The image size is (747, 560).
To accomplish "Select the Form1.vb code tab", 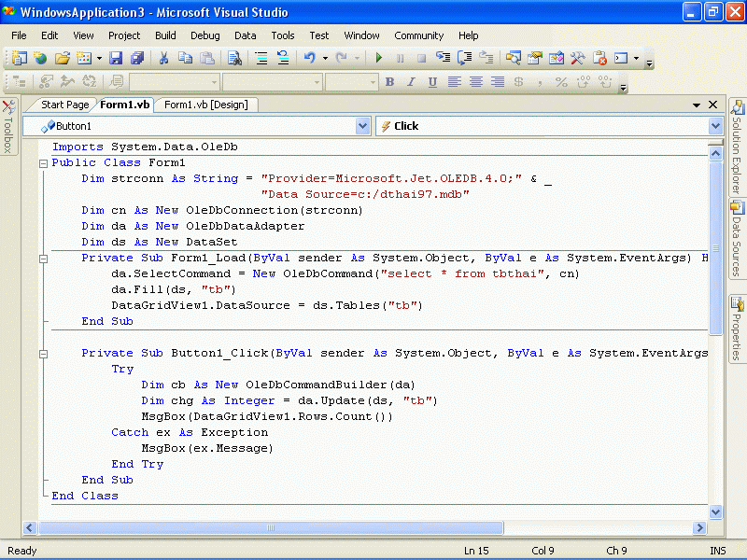I will pyautogui.click(x=125, y=105).
